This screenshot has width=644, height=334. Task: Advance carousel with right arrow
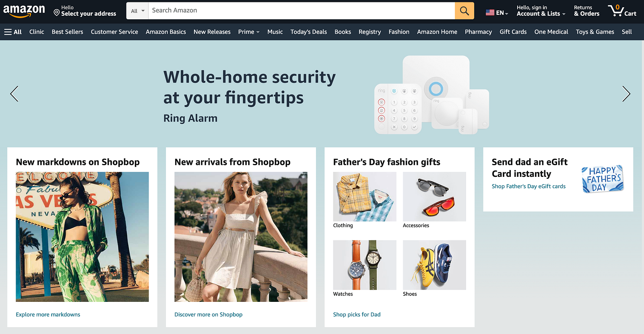click(626, 94)
